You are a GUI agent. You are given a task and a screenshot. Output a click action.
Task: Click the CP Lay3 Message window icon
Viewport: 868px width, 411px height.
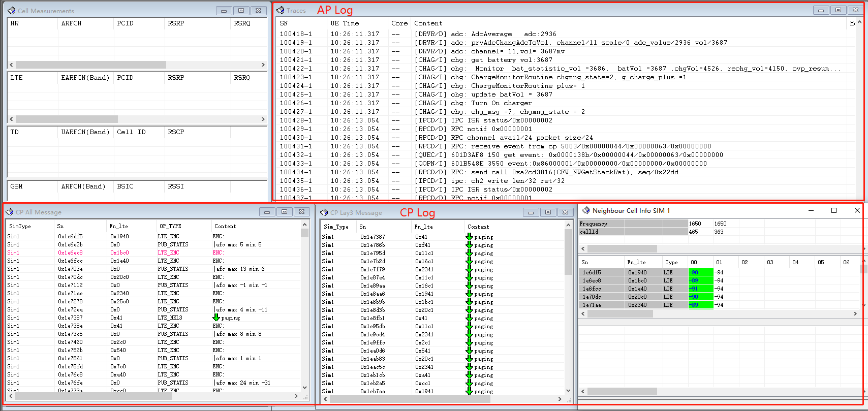324,212
